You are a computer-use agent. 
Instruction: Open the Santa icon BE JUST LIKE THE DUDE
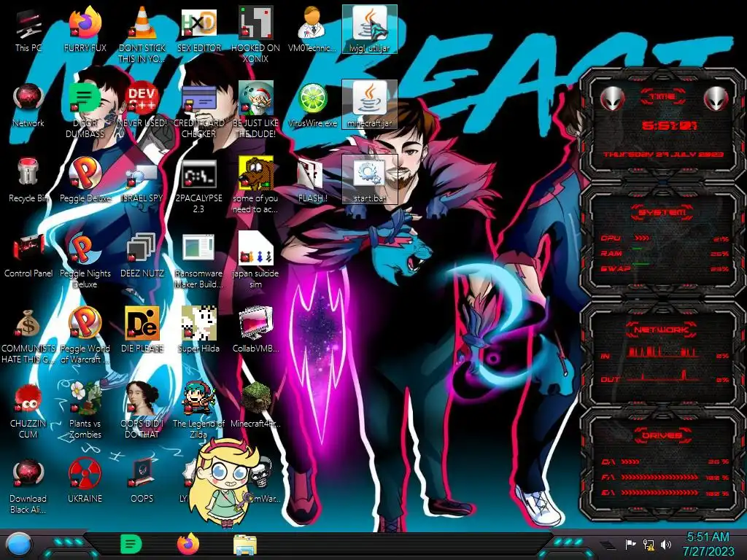255,109
